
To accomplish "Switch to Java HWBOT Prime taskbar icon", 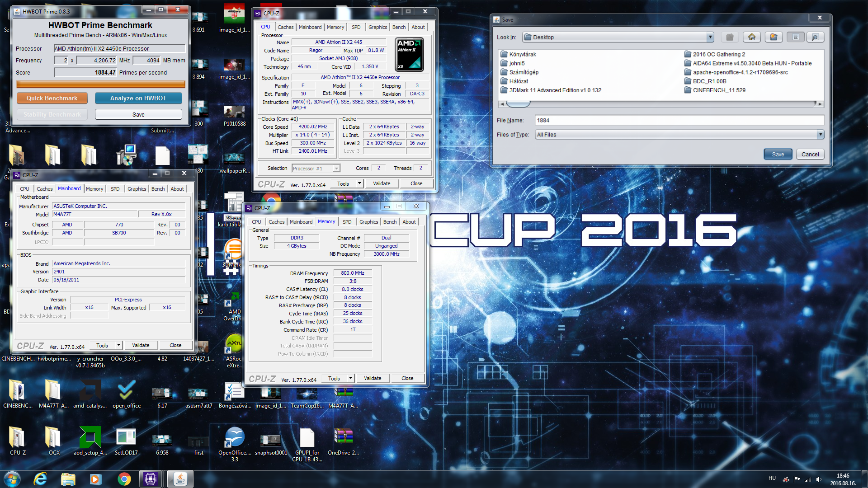I will (180, 479).
